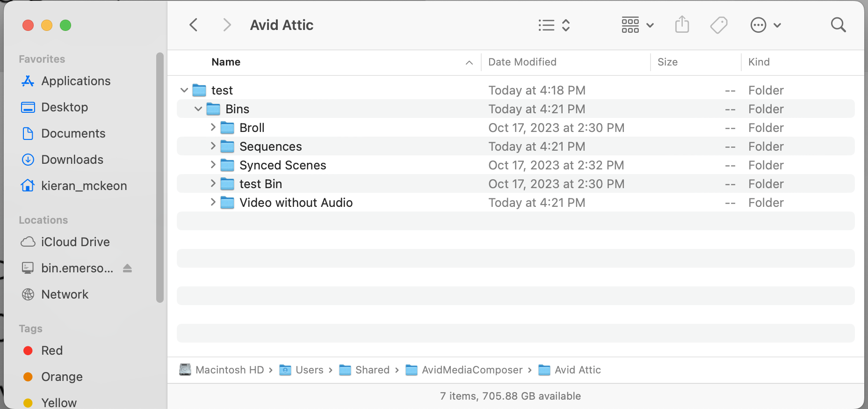
Task: Click the Documents sidebar page icon
Action: click(28, 133)
